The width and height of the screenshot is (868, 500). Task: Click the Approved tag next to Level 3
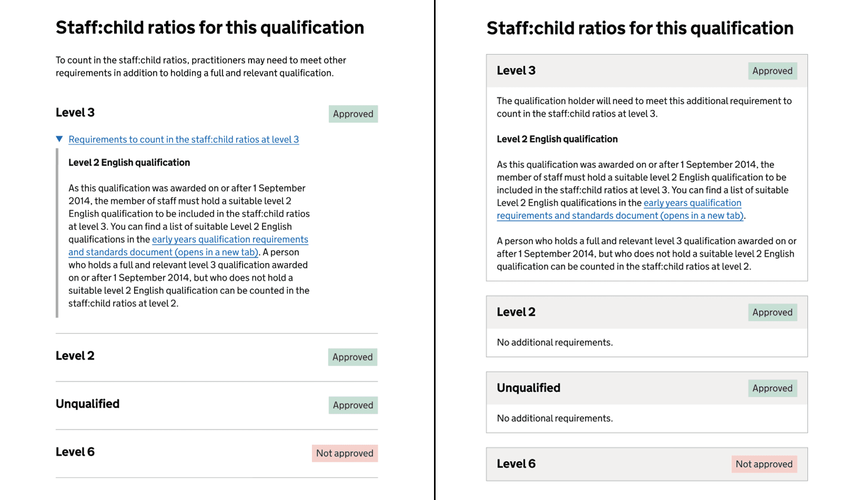coord(353,114)
